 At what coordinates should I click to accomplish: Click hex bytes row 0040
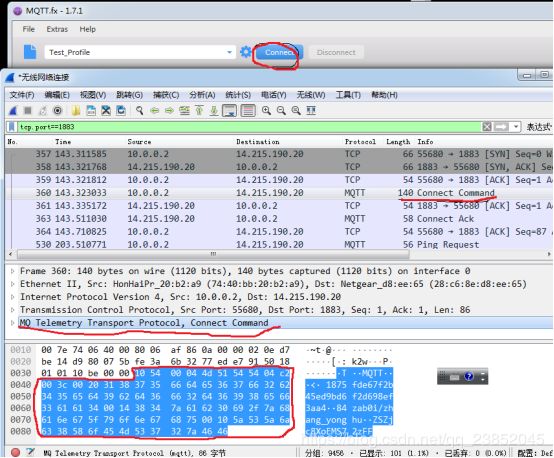click(x=165, y=384)
